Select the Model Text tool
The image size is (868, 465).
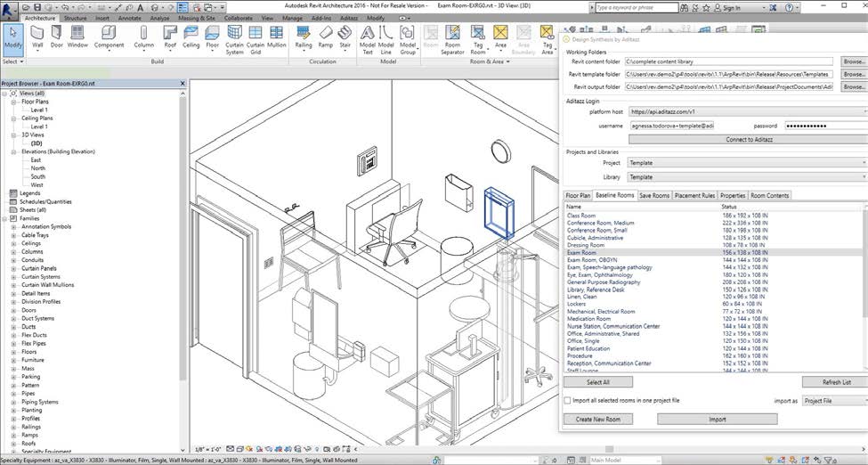(368, 40)
